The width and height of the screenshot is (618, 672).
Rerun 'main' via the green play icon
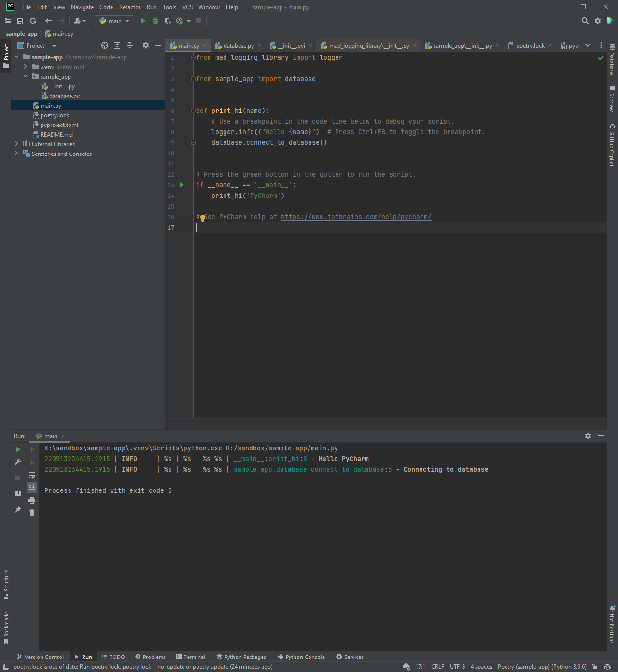17,449
